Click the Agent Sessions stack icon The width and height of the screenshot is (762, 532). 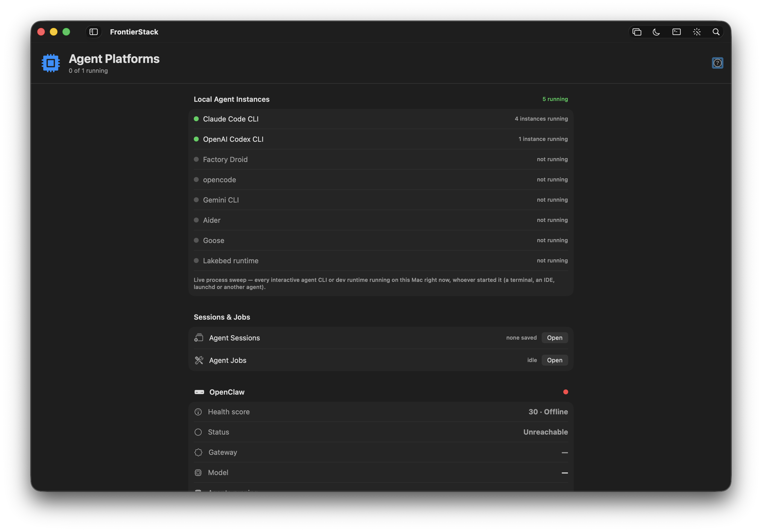click(x=198, y=337)
